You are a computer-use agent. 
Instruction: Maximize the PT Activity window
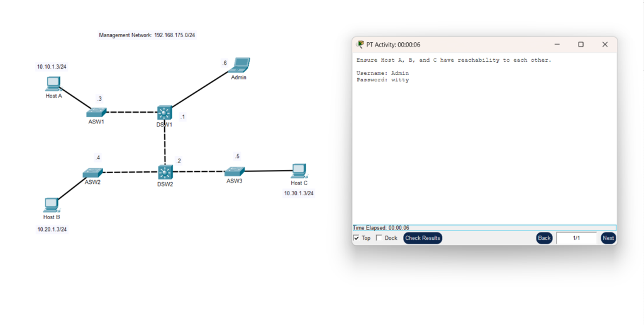pyautogui.click(x=580, y=45)
